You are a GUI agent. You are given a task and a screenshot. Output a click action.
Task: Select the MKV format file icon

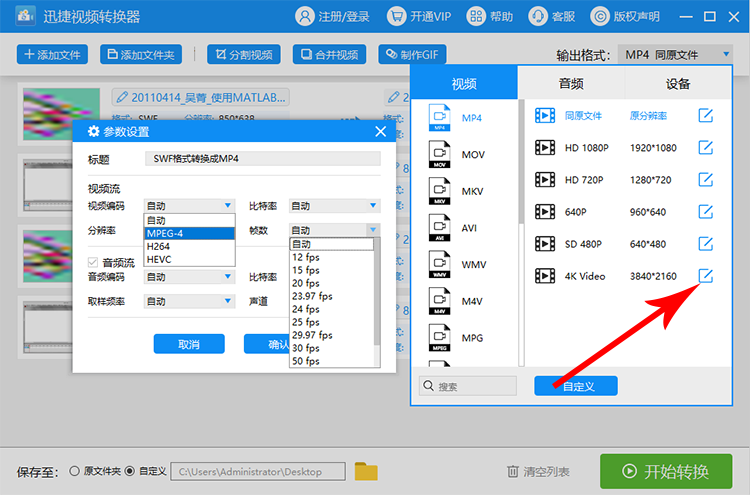click(x=440, y=191)
